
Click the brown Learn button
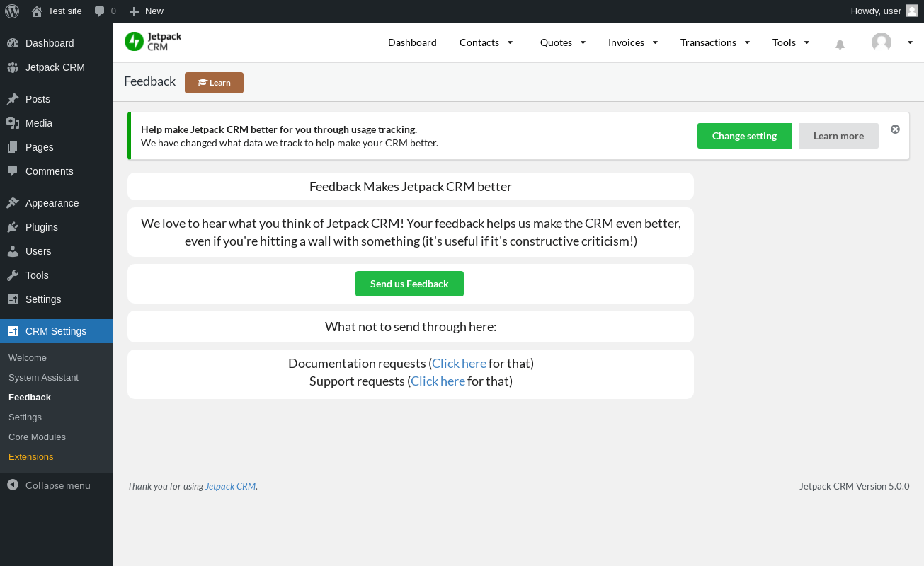point(214,83)
